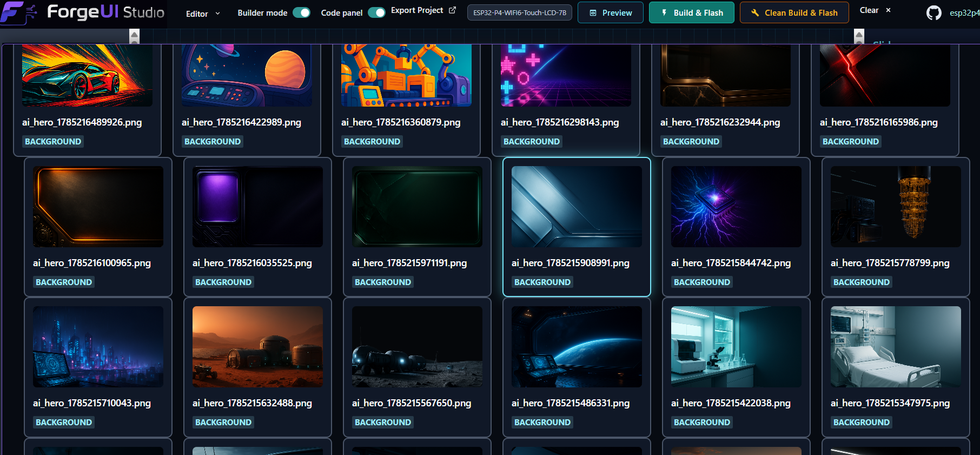Select the space station Earth thumbnail ai_hero_1785215486331
This screenshot has width=980, height=455.
577,347
